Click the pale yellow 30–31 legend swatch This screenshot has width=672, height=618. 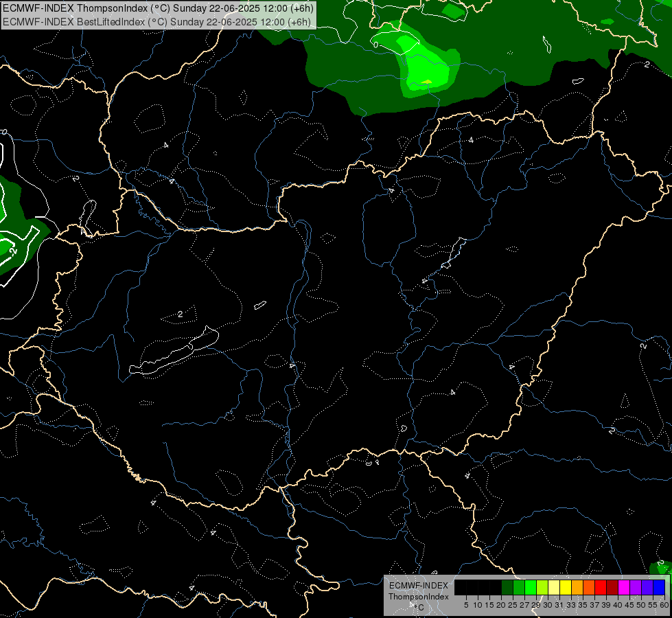554,588
